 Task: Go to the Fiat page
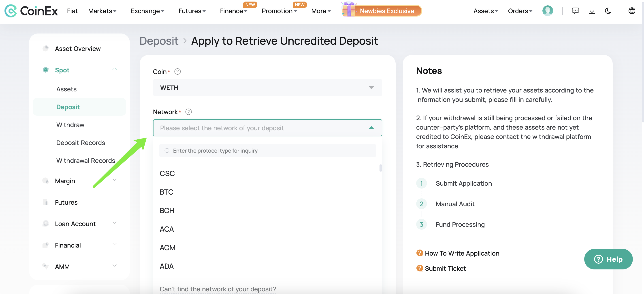pos(72,11)
